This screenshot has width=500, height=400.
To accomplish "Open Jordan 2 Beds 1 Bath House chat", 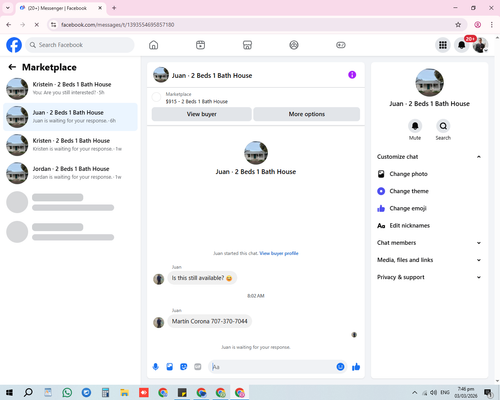I will click(70, 173).
